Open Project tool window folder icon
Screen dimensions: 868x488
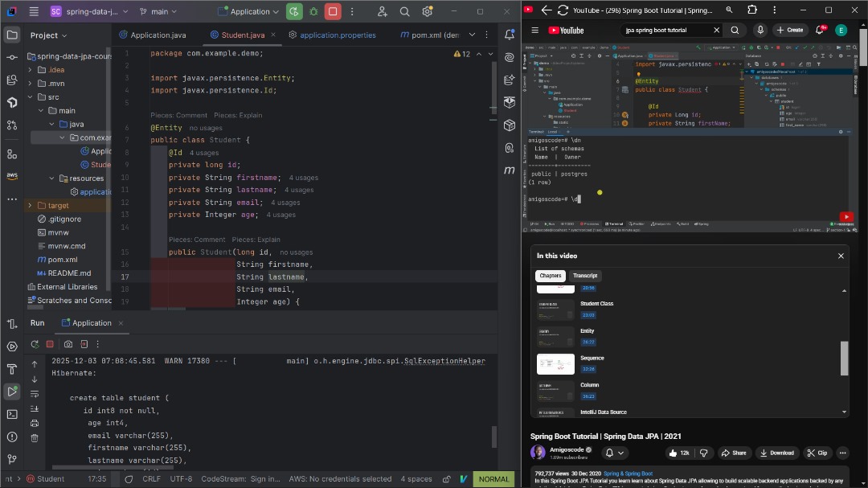click(11, 35)
